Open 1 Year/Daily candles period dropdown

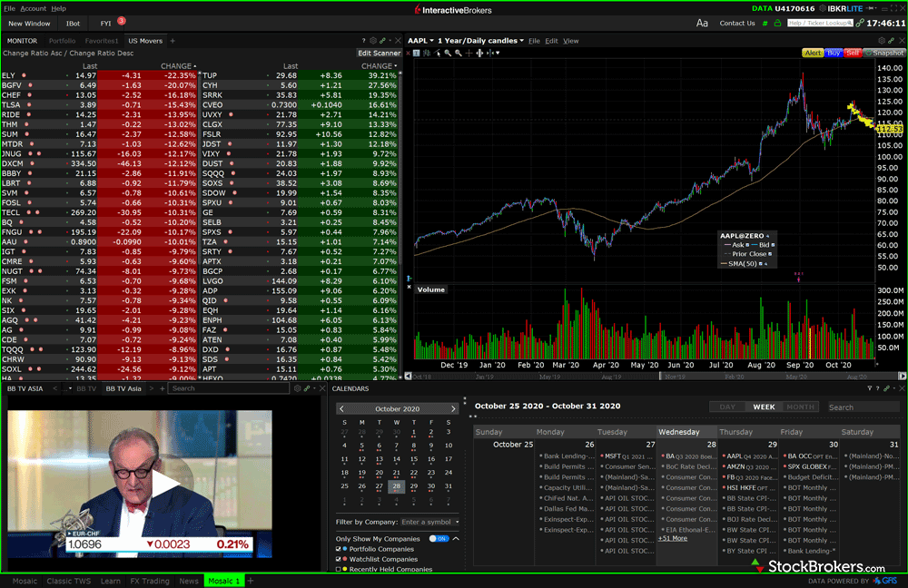click(480, 41)
